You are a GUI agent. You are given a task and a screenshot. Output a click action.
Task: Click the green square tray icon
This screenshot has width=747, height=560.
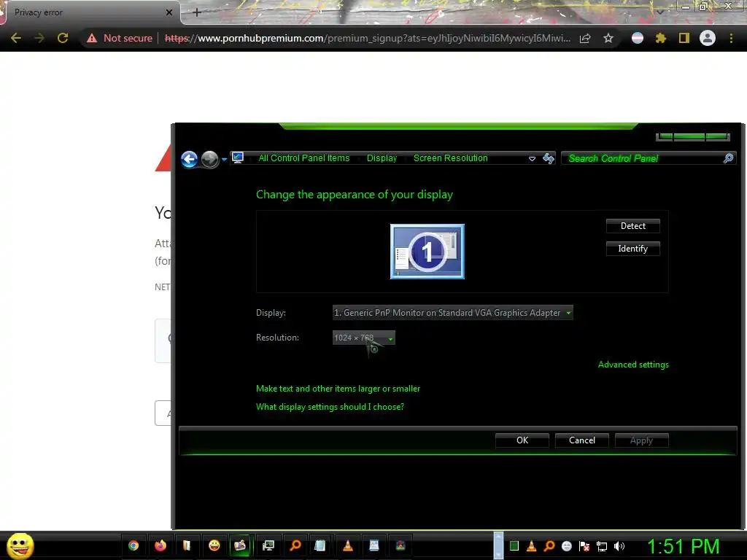[x=514, y=546]
